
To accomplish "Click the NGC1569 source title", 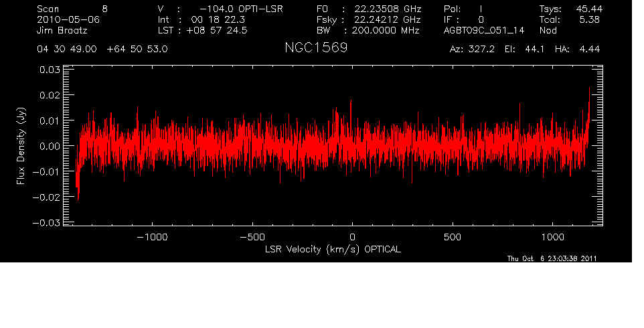I will pyautogui.click(x=316, y=49).
